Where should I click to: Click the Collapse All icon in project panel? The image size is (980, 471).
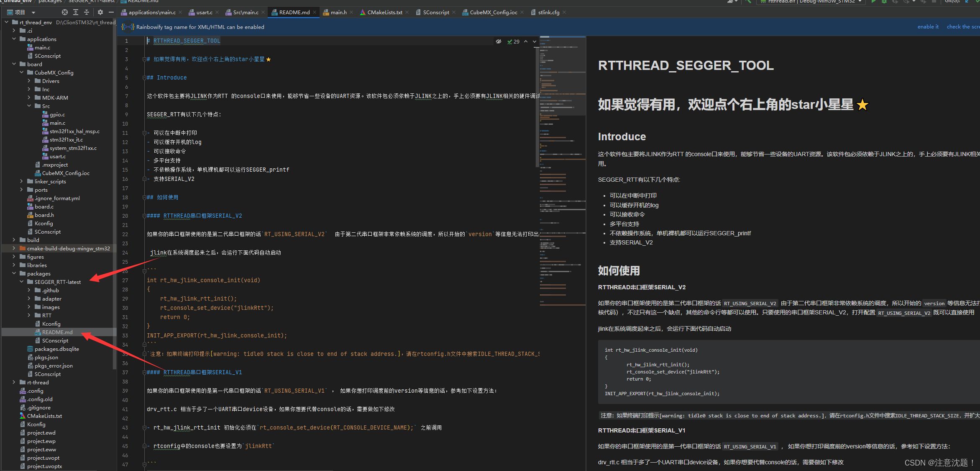pyautogui.click(x=87, y=12)
